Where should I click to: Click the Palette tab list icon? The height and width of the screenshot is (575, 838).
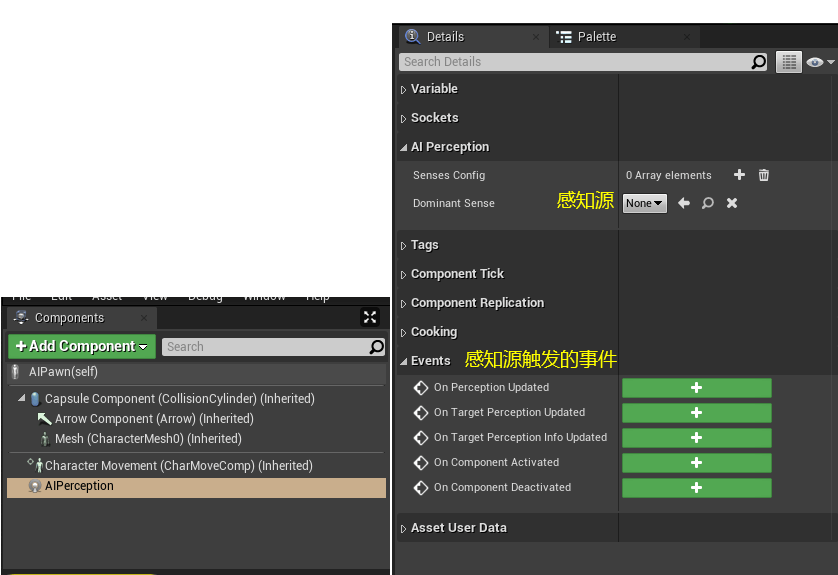tap(564, 37)
